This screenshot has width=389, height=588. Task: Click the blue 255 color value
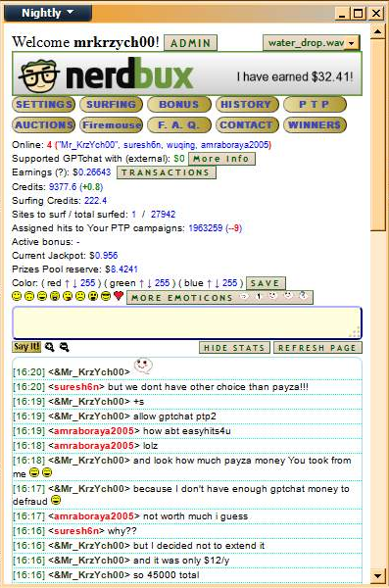[x=229, y=283]
